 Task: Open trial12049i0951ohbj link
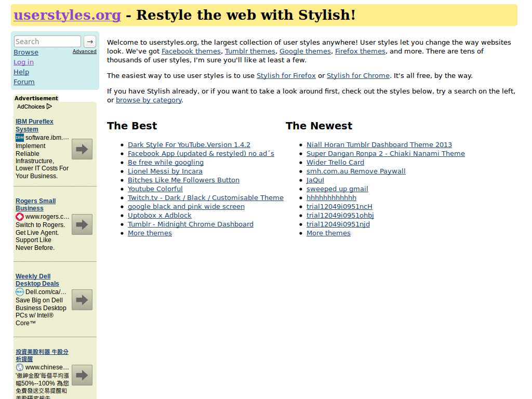(340, 216)
